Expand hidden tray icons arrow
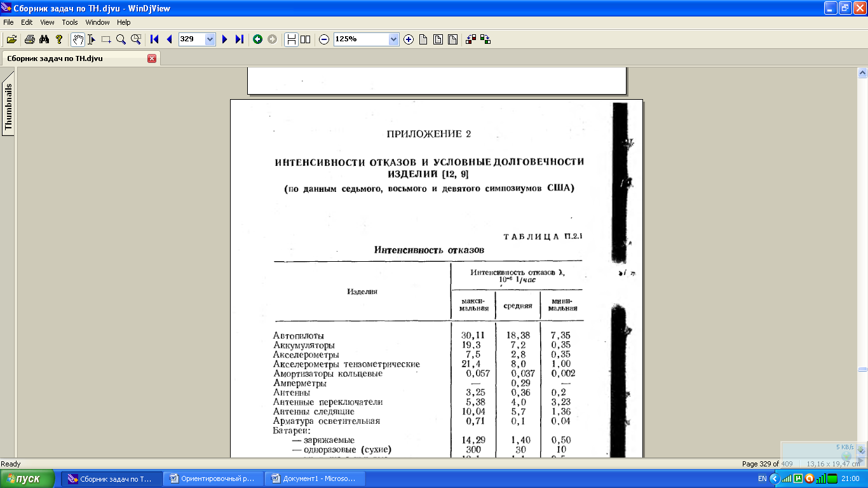Image resolution: width=868 pixels, height=488 pixels. (774, 478)
